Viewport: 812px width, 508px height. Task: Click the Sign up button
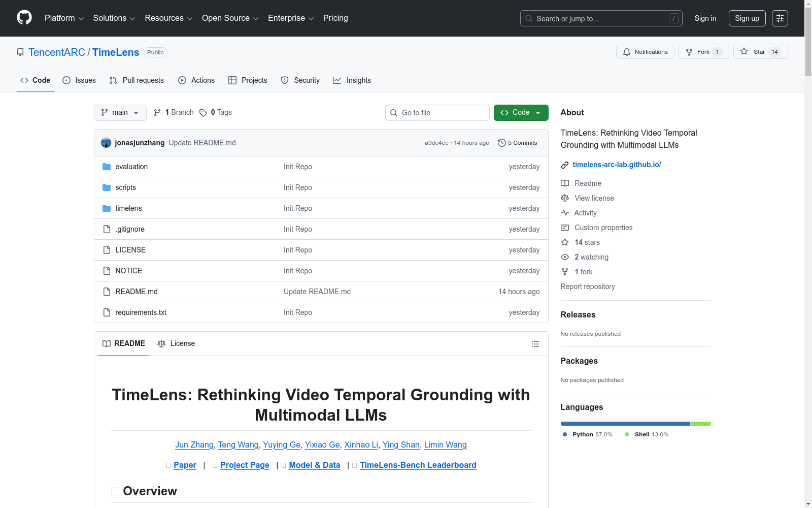(x=747, y=18)
